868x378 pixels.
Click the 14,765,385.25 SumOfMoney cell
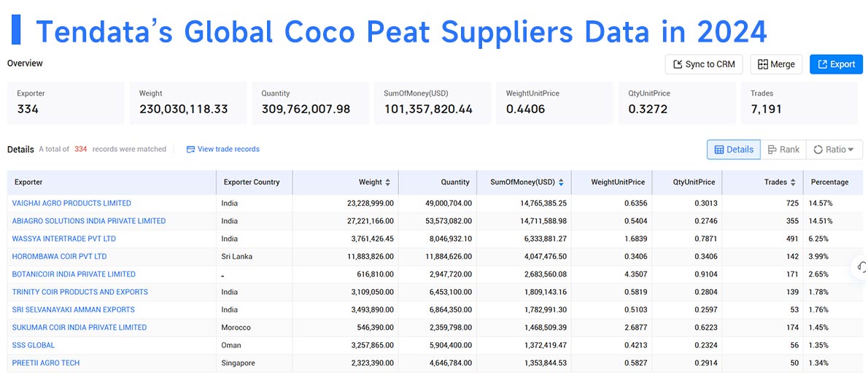coord(524,203)
